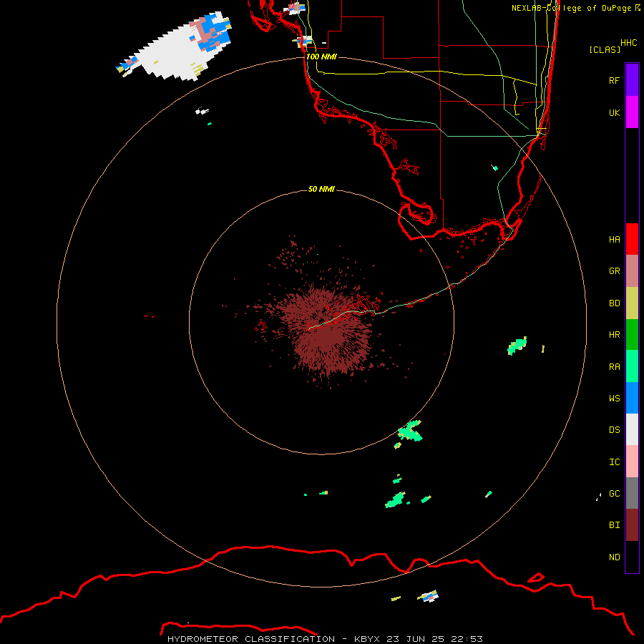
Task: Click the BI dark red legend swatch
Action: tap(632, 525)
